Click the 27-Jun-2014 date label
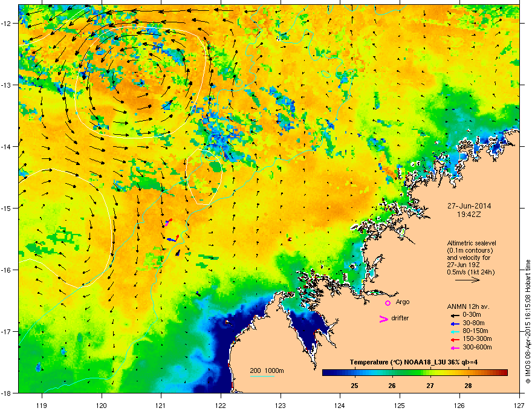Viewport: 532px width, 411px height. pyautogui.click(x=469, y=206)
